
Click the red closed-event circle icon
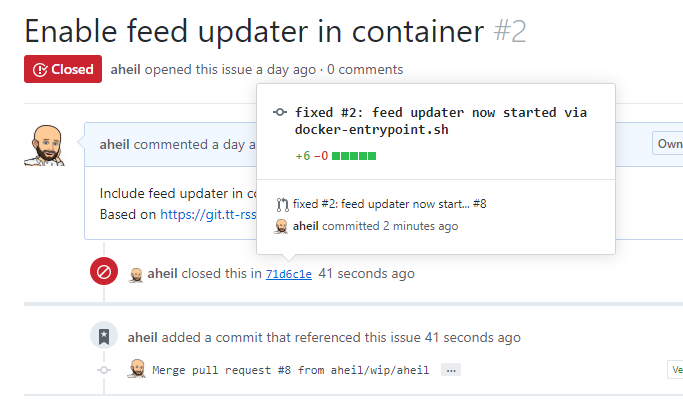pos(104,271)
